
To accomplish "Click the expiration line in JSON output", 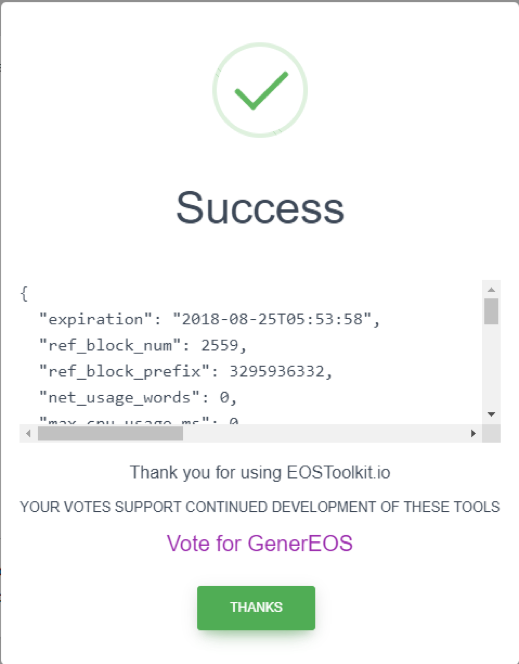I will click(210, 319).
